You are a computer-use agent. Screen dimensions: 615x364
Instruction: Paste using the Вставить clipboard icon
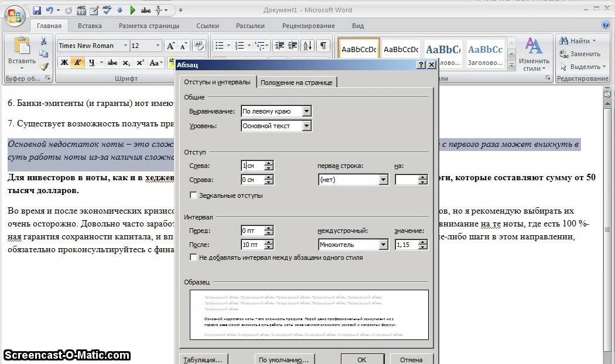(22, 46)
